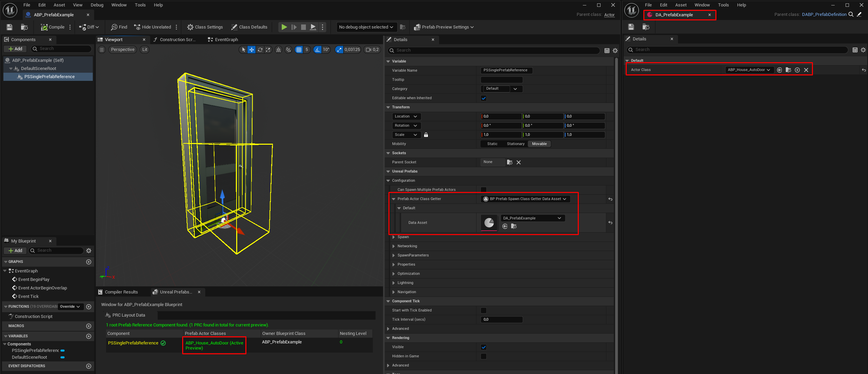Reset Prefab Actor Class Getter to default
This screenshot has height=374, width=868.
610,199
